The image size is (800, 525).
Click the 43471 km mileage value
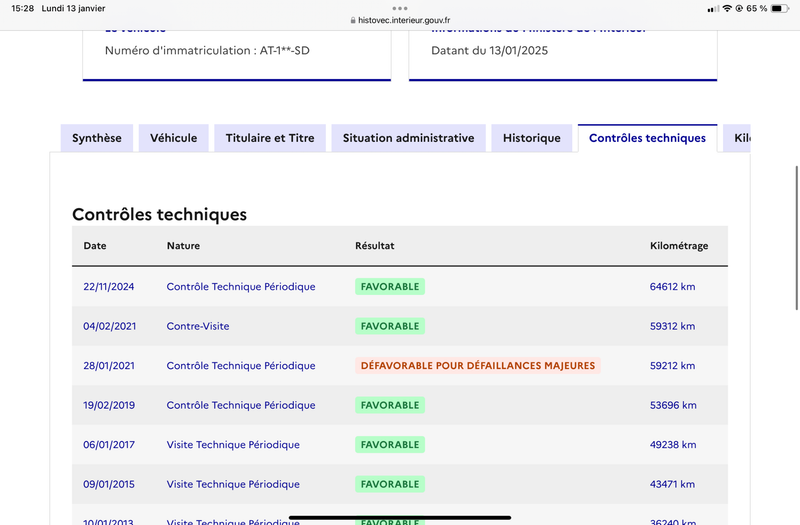[x=672, y=484]
